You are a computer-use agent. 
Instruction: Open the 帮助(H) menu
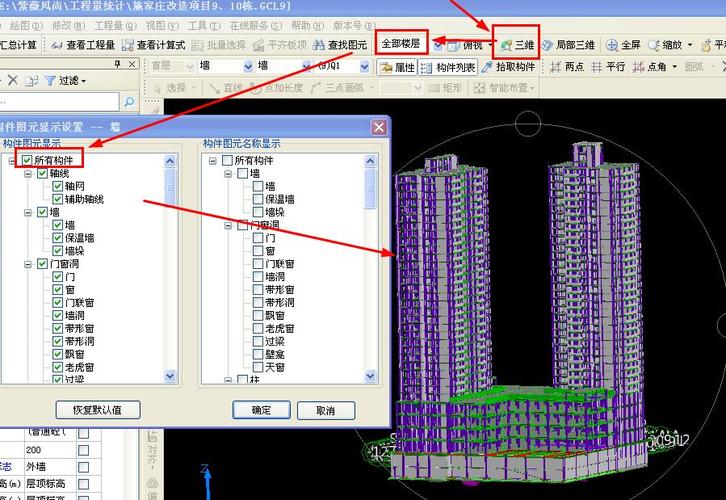pyautogui.click(x=307, y=25)
